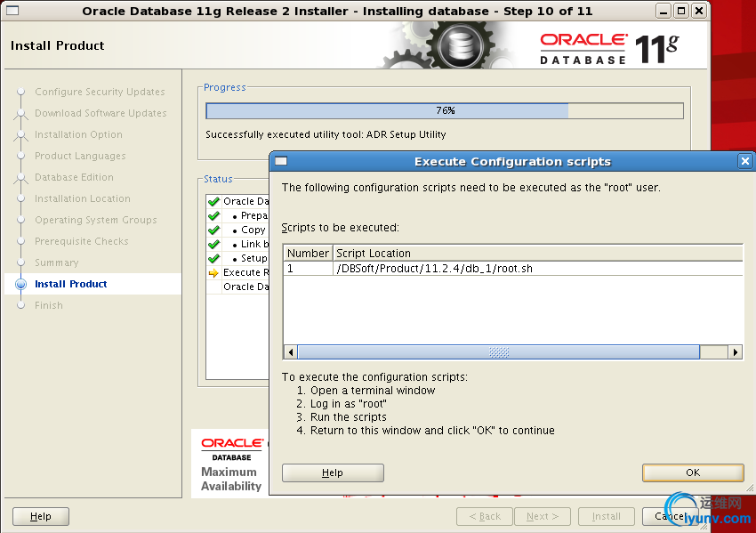Click the Number column header
The image size is (756, 533).
[308, 254]
